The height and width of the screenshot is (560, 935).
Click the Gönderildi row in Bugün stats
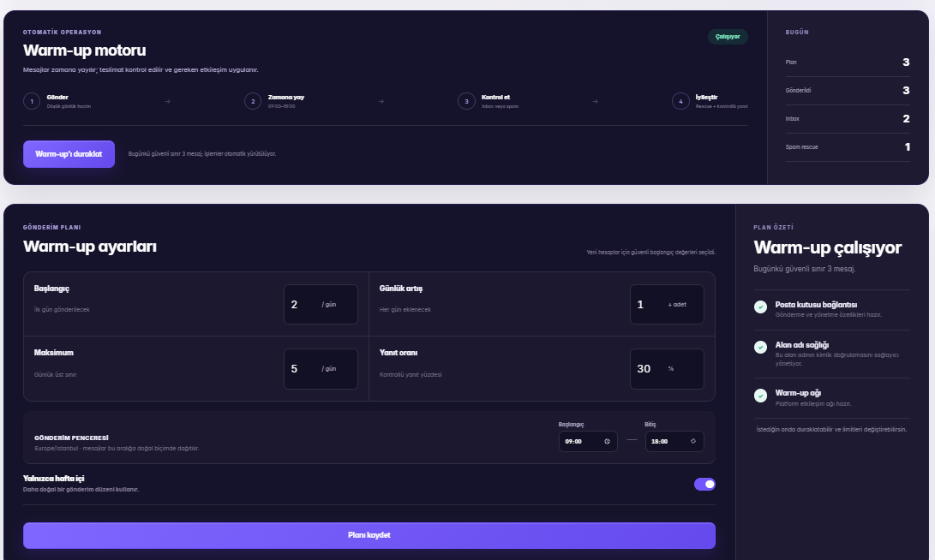point(848,91)
